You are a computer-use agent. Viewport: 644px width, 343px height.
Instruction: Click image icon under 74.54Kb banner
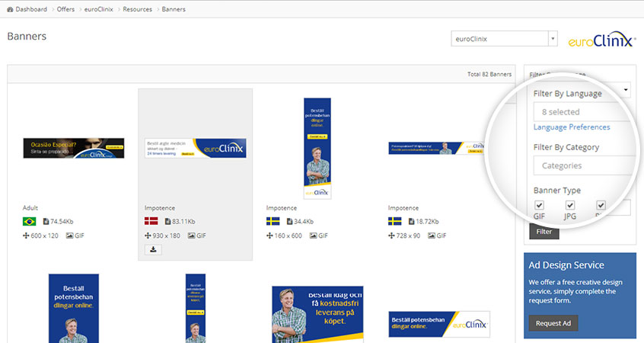point(70,236)
